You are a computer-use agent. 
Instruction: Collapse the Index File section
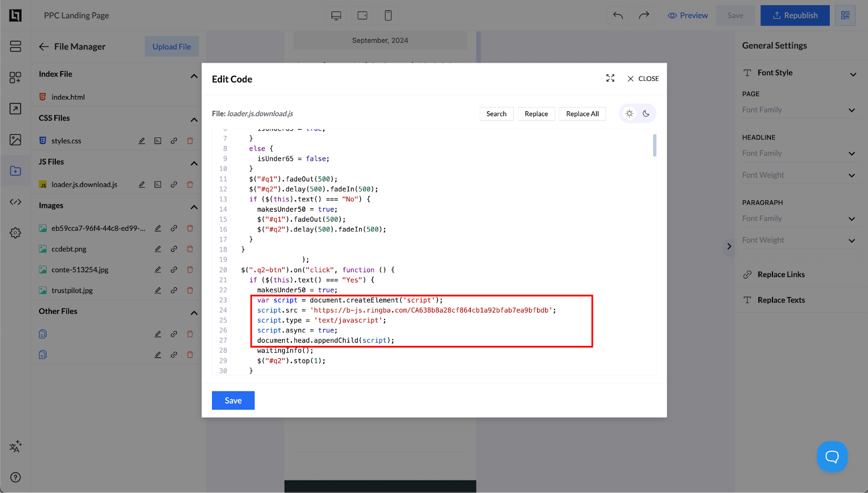[x=194, y=76]
